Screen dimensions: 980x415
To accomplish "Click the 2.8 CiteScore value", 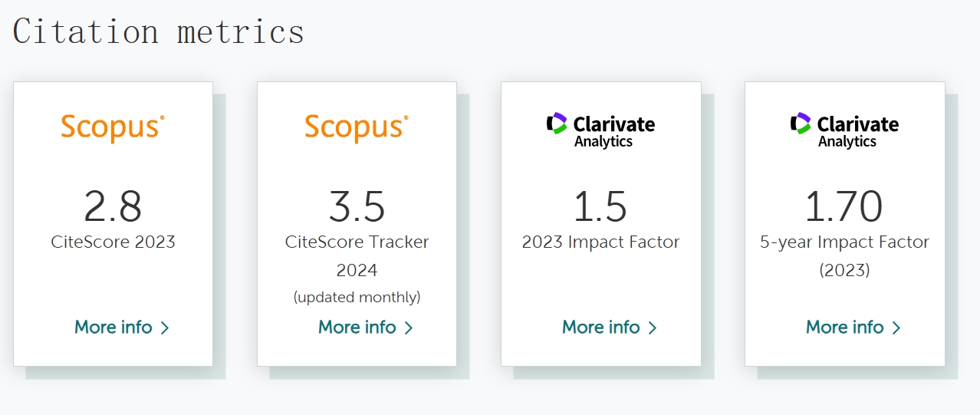I will [x=113, y=206].
